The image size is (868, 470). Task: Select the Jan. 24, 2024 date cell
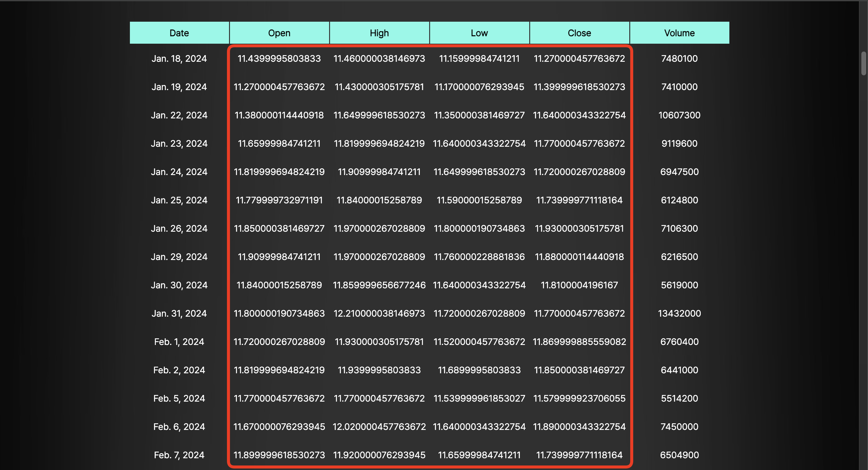tap(179, 172)
